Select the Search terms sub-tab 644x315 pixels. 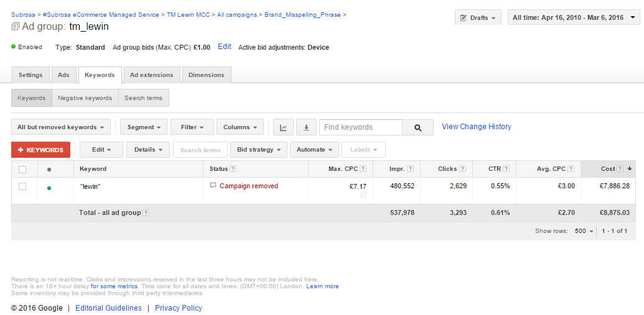pos(143,98)
